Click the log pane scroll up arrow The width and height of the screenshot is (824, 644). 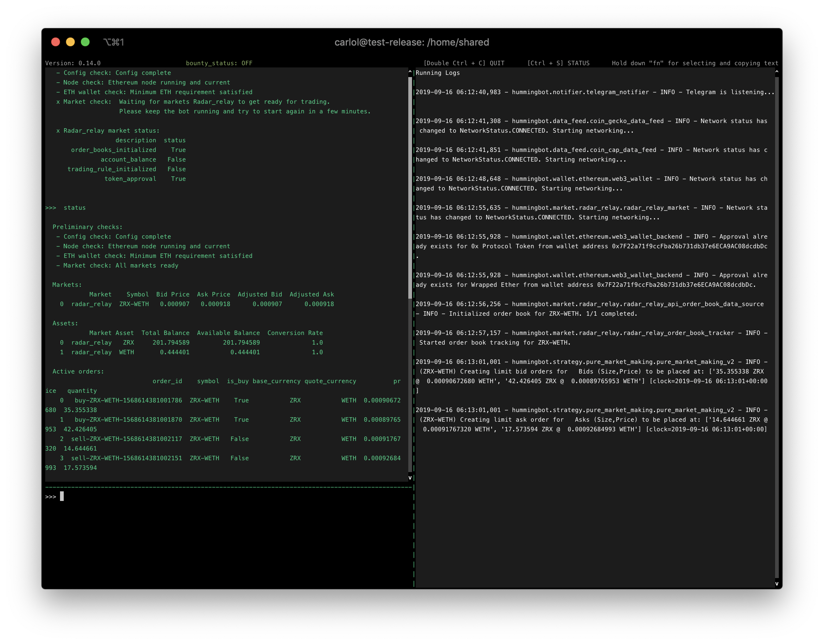(x=777, y=71)
